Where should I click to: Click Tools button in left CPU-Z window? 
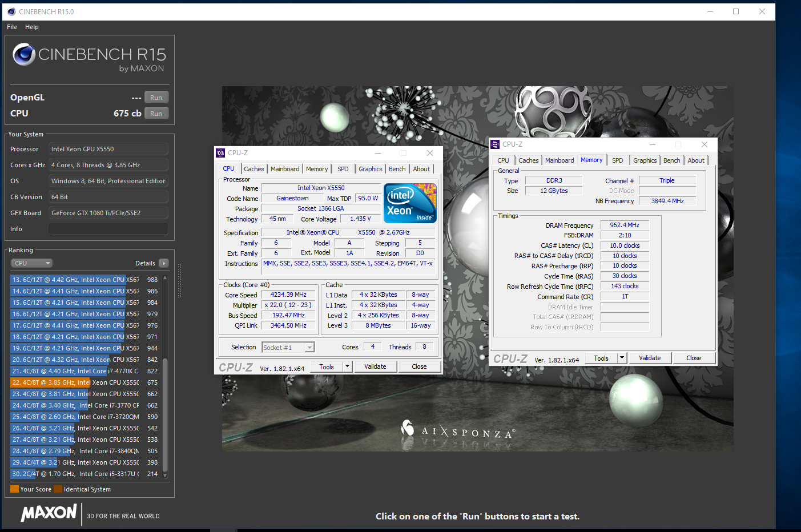tap(327, 367)
